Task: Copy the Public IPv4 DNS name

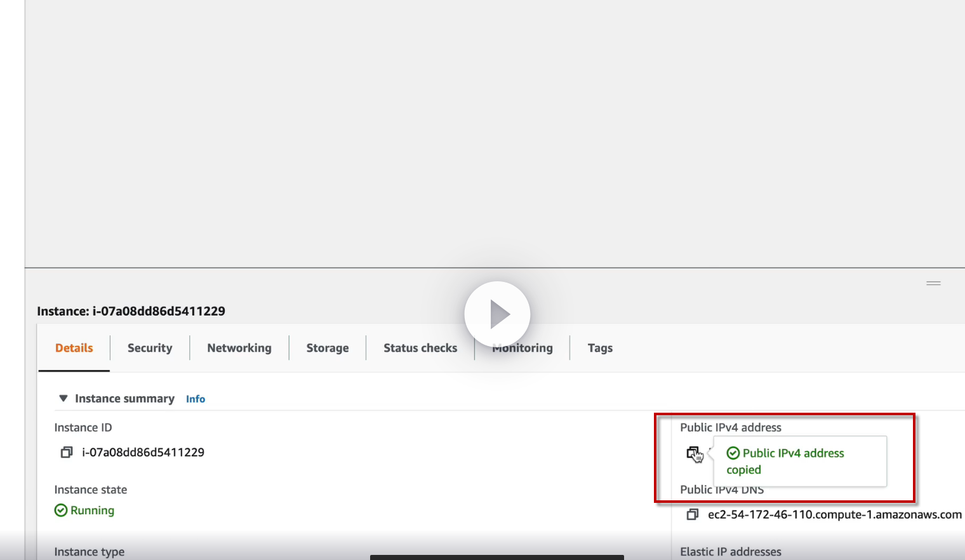Action: 693,514
